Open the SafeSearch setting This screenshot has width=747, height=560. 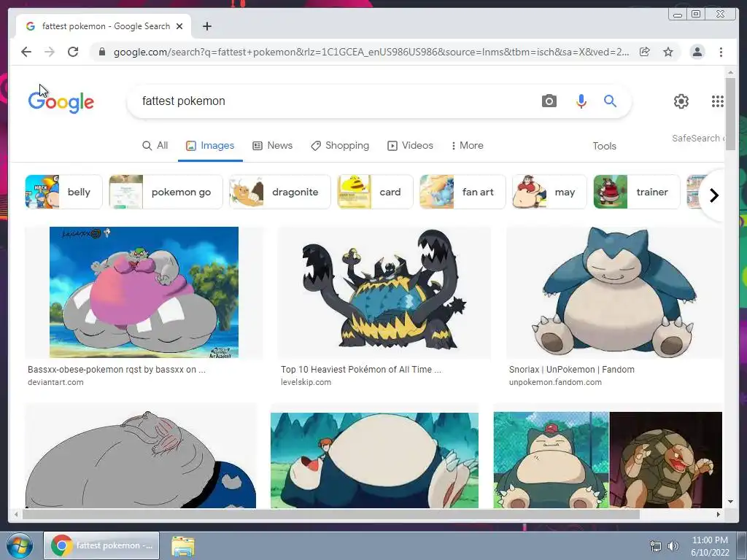point(697,138)
